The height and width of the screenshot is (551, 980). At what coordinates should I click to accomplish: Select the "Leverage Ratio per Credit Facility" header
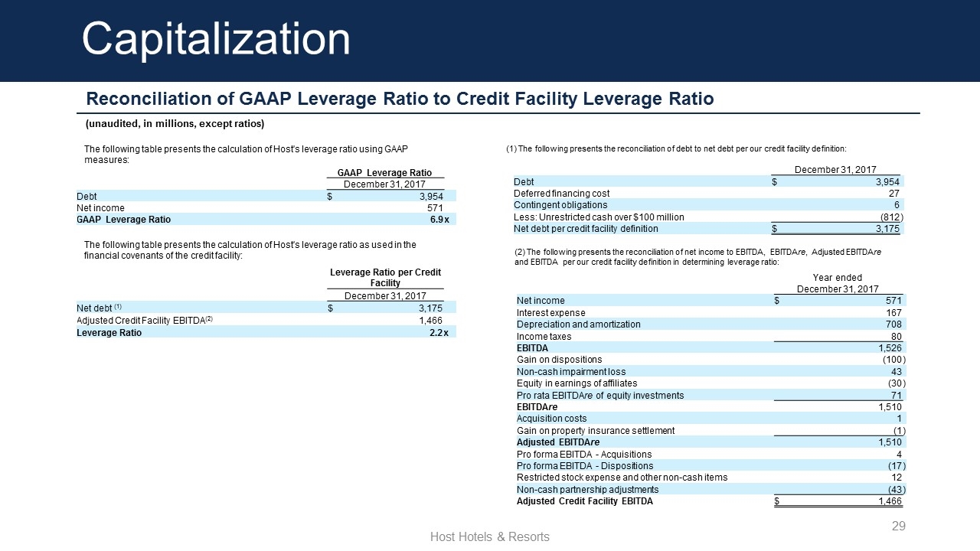[x=385, y=278]
